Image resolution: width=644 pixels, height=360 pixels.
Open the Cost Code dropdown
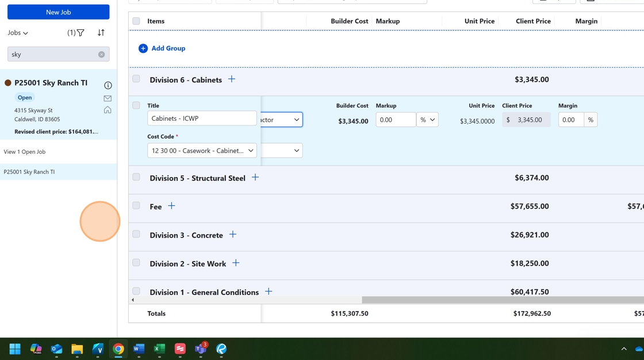pyautogui.click(x=202, y=151)
